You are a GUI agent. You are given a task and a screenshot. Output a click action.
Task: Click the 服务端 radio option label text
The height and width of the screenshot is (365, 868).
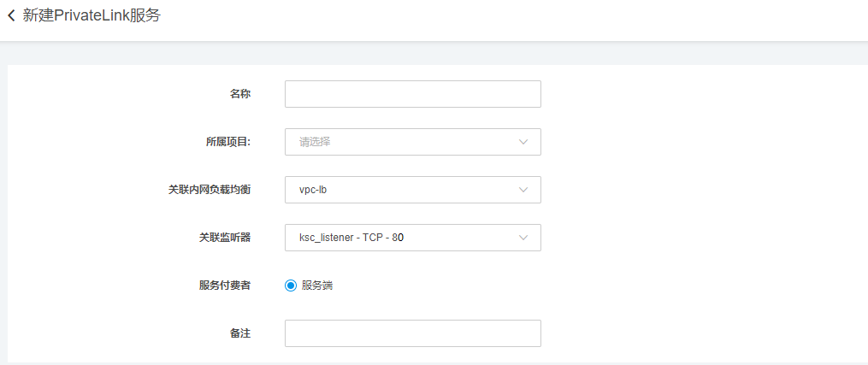pyautogui.click(x=316, y=286)
